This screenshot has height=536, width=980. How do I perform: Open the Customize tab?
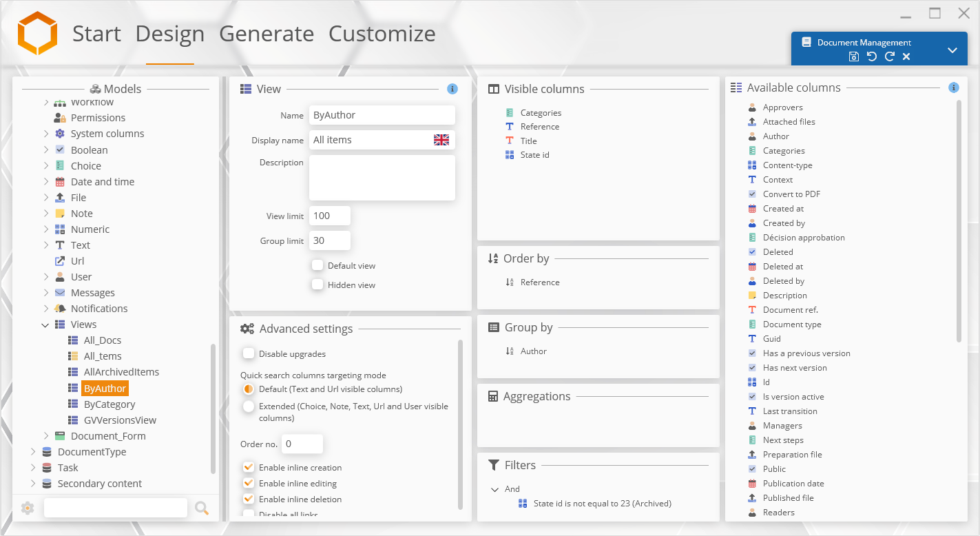382,34
